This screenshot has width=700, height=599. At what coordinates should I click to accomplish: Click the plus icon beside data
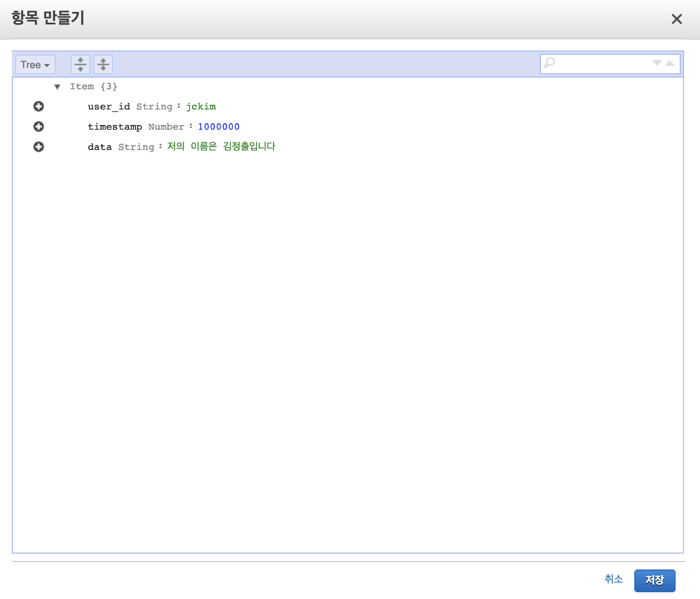[x=38, y=147]
